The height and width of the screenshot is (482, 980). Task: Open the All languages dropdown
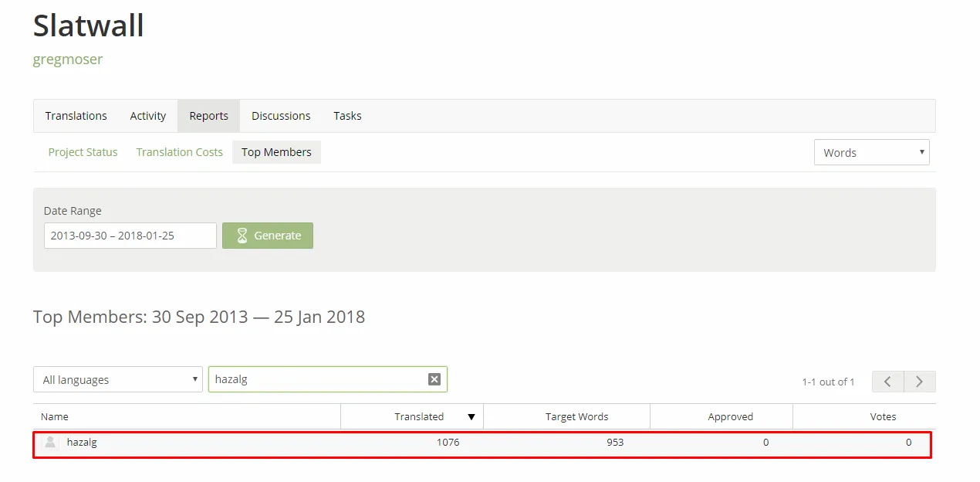(118, 379)
